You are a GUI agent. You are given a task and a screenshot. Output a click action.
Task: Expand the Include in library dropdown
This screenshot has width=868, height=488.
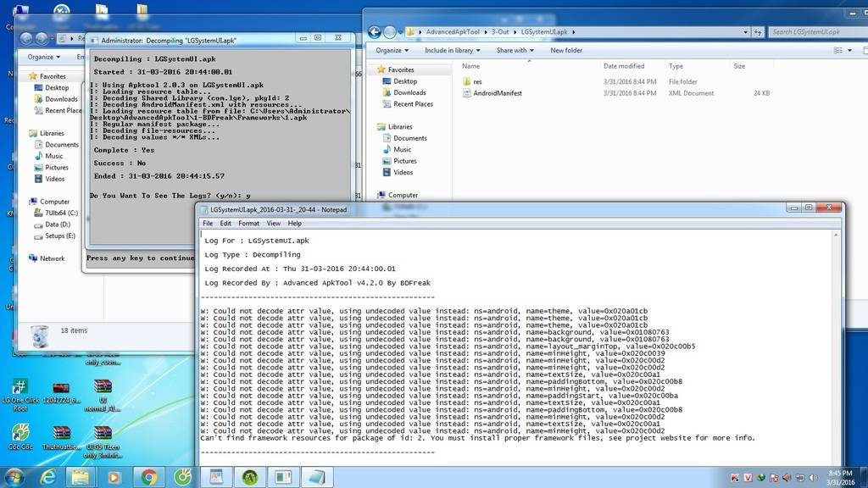coord(452,50)
